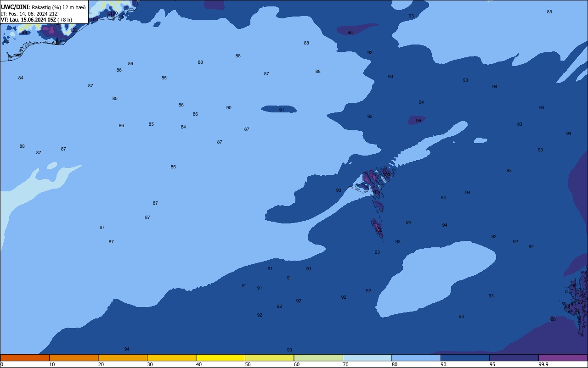Click the 'IT: Fös. 14. 06. 2024 21Z' line
588x368 pixels.
29,14
